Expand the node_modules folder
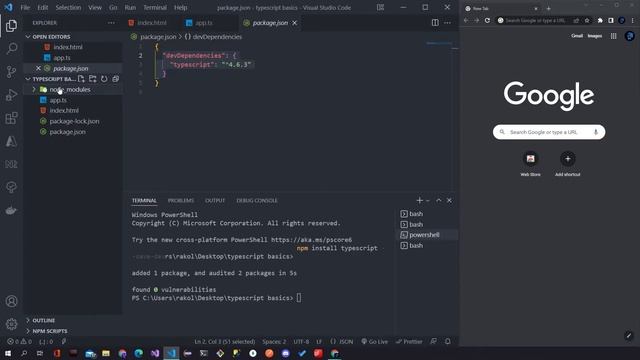This screenshot has width=640, height=360. pyautogui.click(x=70, y=89)
